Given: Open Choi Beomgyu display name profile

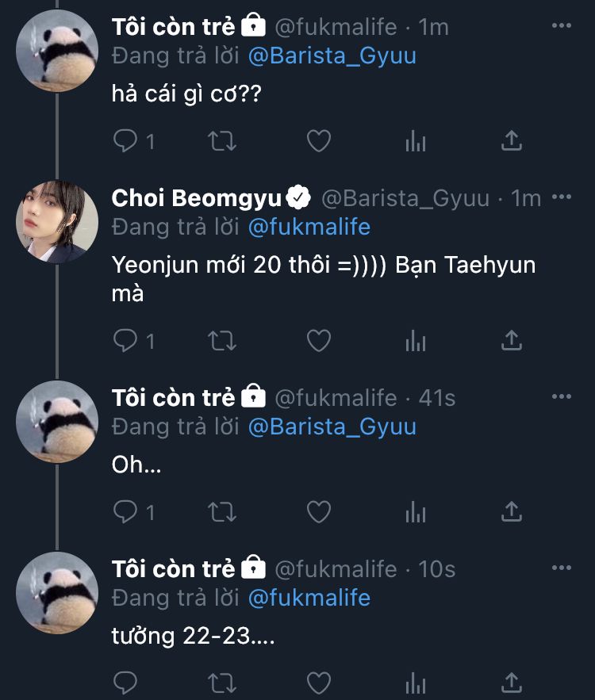Looking at the screenshot, I should point(197,198).
